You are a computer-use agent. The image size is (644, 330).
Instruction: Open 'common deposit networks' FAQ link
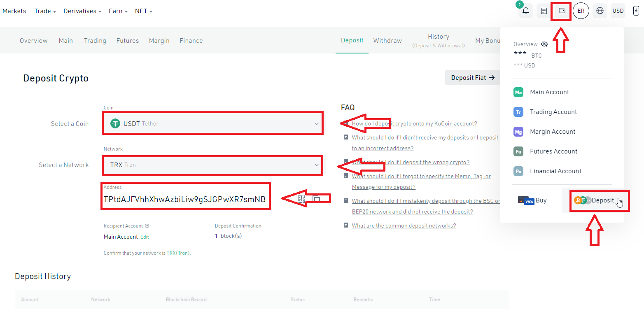[404, 225]
